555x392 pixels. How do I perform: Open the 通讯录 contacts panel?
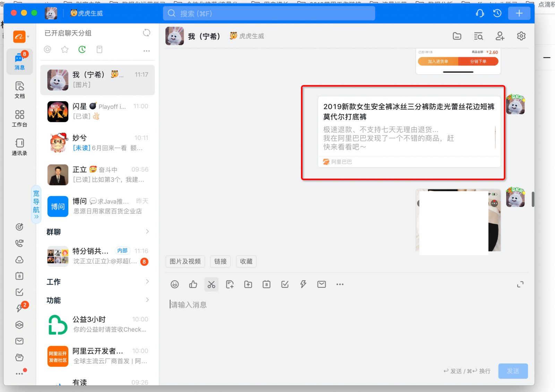tap(19, 147)
